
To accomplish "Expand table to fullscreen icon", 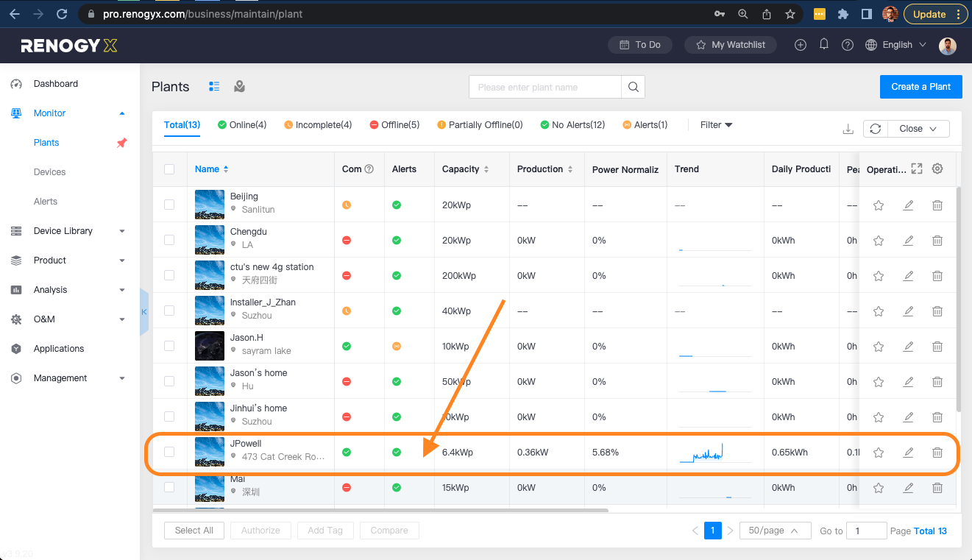I will pyautogui.click(x=917, y=169).
